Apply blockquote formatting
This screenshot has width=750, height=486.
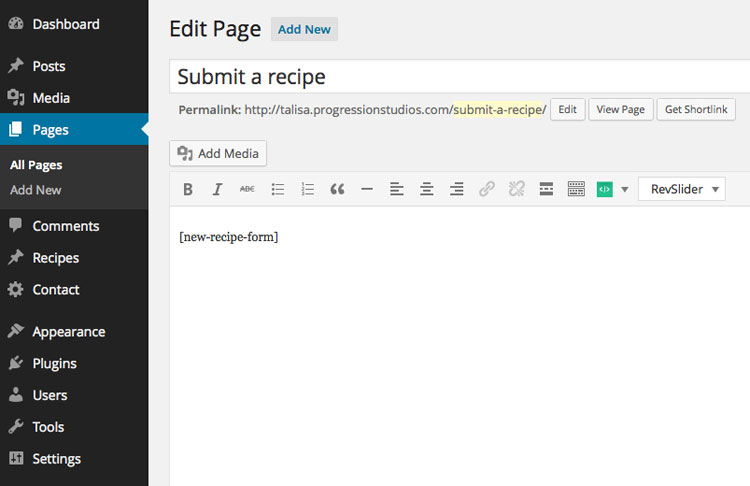click(337, 189)
